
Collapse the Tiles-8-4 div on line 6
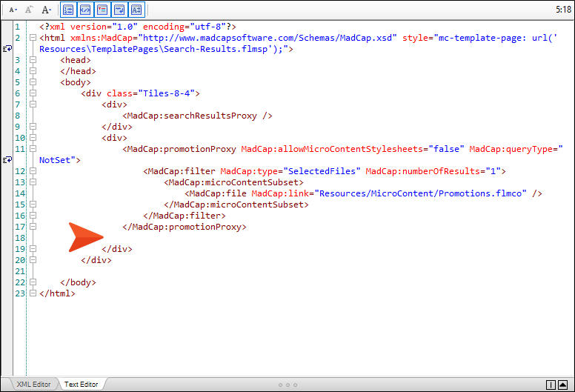[33, 93]
